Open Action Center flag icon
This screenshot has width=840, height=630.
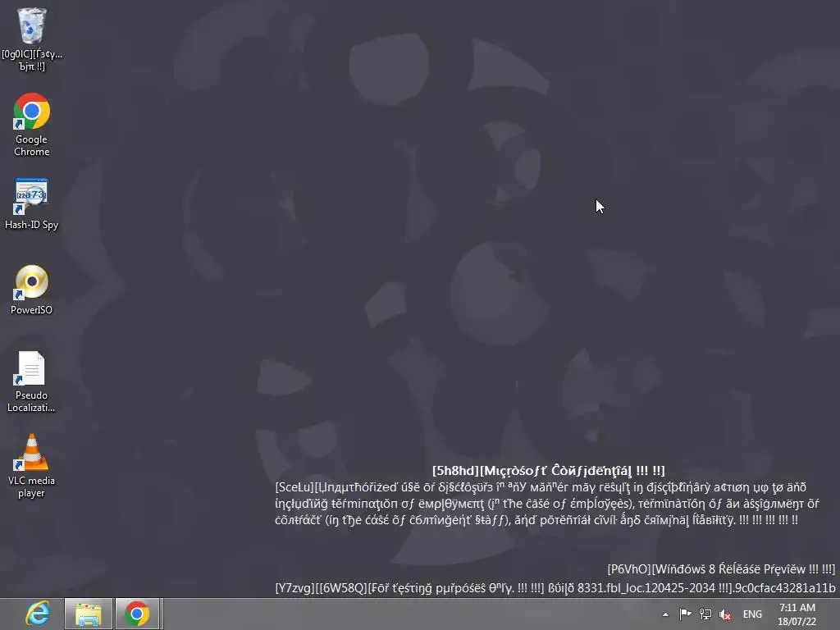[685, 614]
